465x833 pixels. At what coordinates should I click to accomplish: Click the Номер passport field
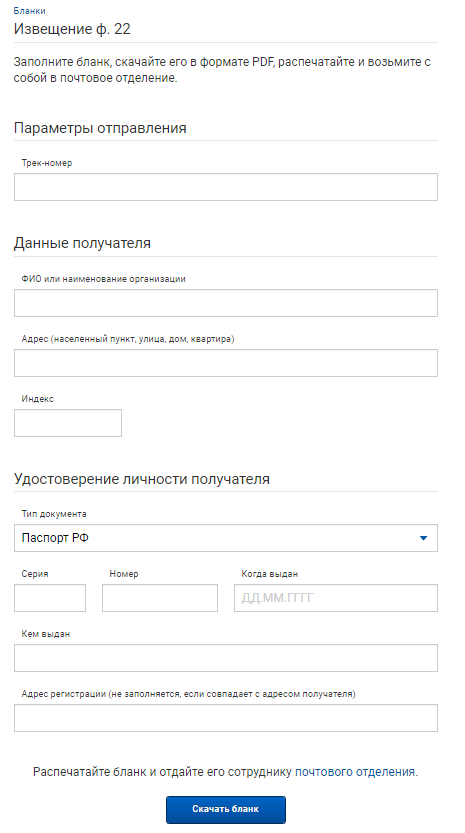[160, 598]
